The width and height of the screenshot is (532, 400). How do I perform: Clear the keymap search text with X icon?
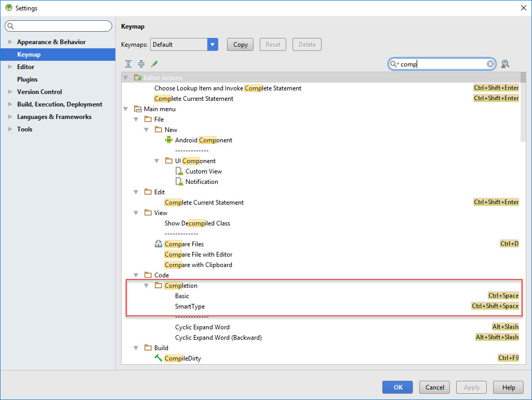tap(490, 64)
